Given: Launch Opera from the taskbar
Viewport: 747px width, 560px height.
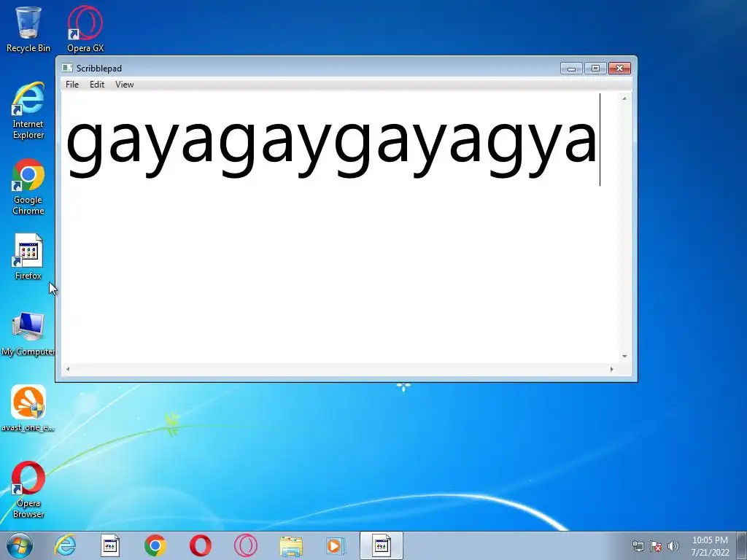Looking at the screenshot, I should click(x=201, y=545).
